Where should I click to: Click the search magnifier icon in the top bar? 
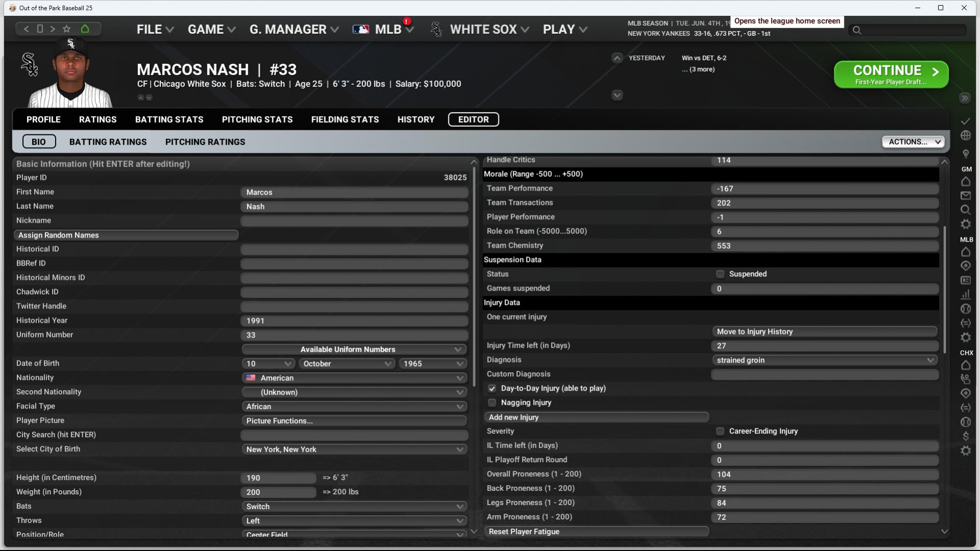(x=857, y=31)
